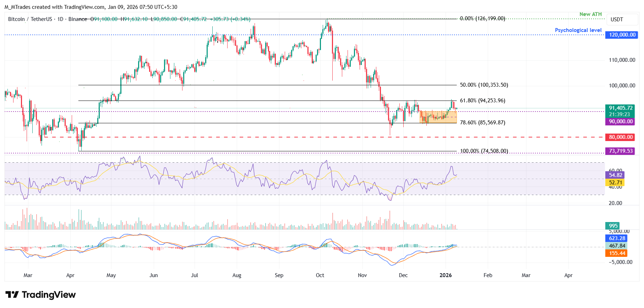Click the 2026 marker on time axis
The image size is (644, 308).
pos(446,275)
